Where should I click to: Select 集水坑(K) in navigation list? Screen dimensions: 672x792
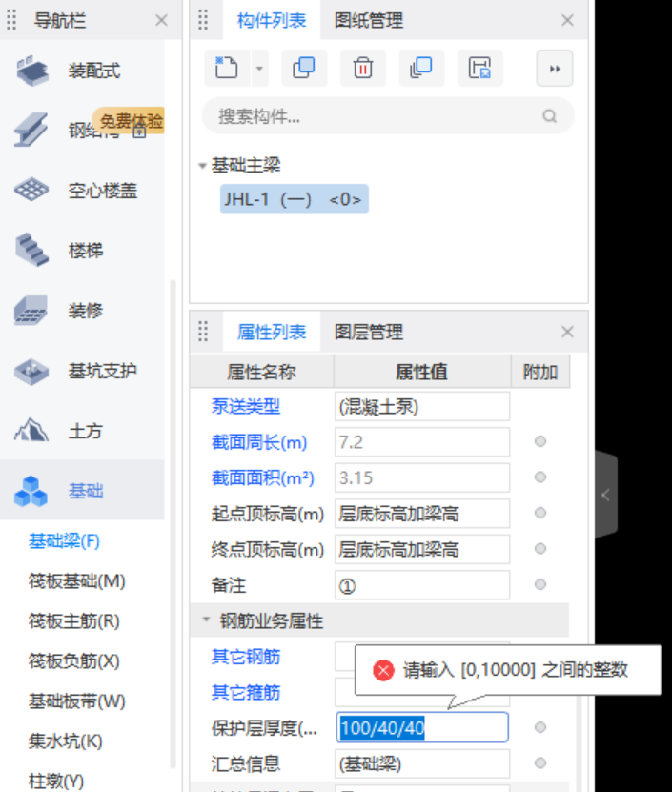pyautogui.click(x=66, y=741)
